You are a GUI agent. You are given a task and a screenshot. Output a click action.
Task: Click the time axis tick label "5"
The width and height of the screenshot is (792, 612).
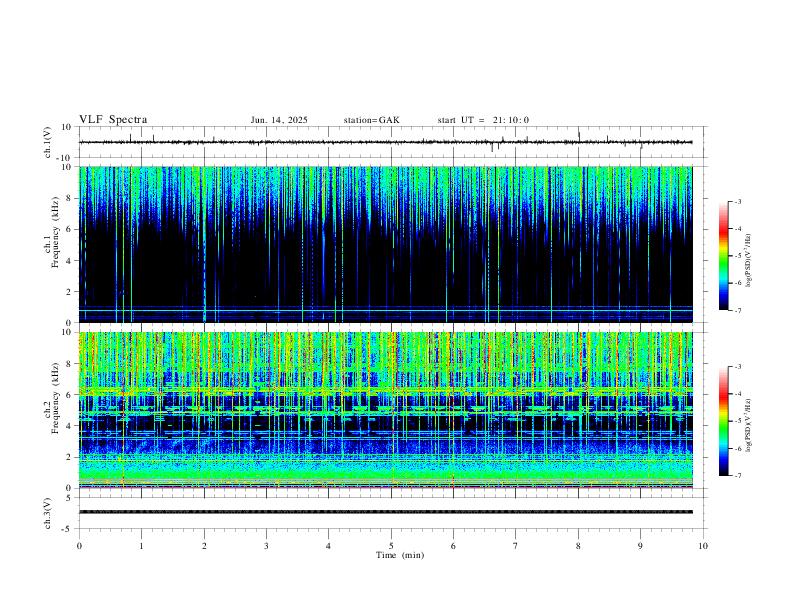click(x=391, y=546)
